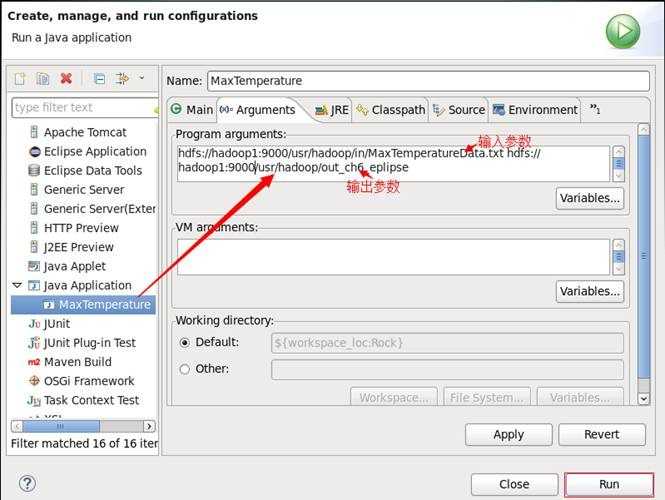Click the HTTP Preview icon
Image resolution: width=665 pixels, height=500 pixels.
tap(34, 228)
